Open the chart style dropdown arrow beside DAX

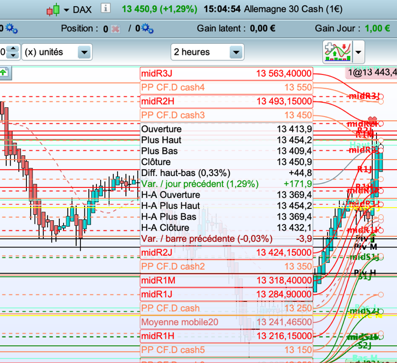click(x=66, y=10)
